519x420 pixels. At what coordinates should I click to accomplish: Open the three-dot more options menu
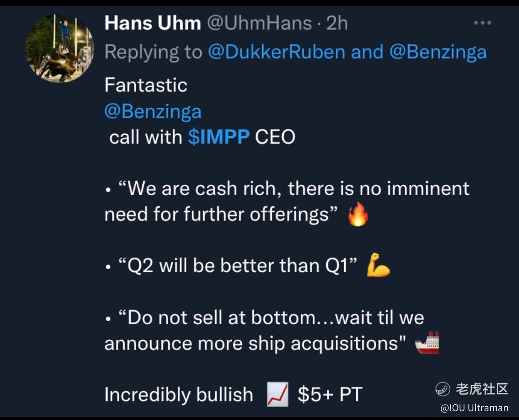point(482,23)
